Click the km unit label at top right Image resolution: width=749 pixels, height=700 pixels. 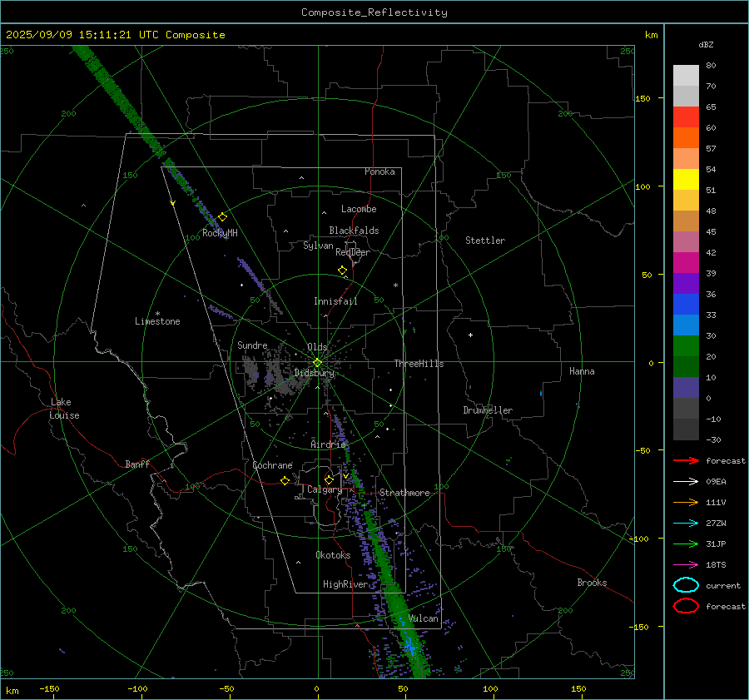coord(651,35)
